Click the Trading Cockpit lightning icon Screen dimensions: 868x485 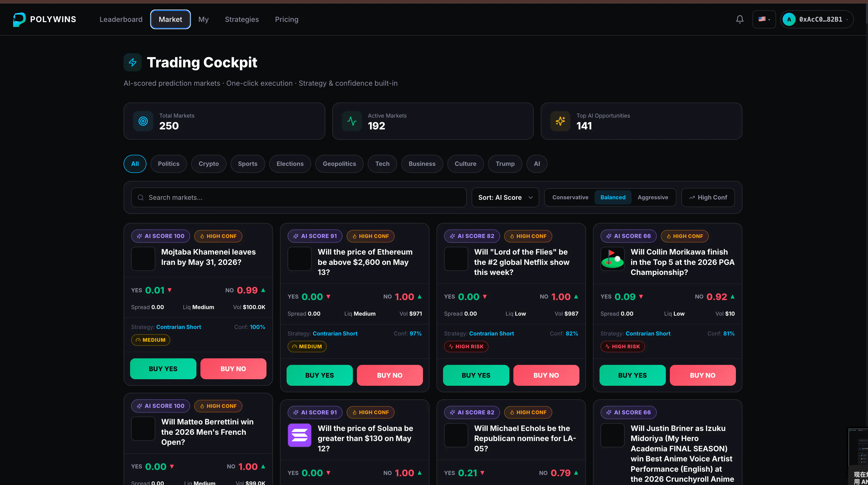pyautogui.click(x=133, y=62)
